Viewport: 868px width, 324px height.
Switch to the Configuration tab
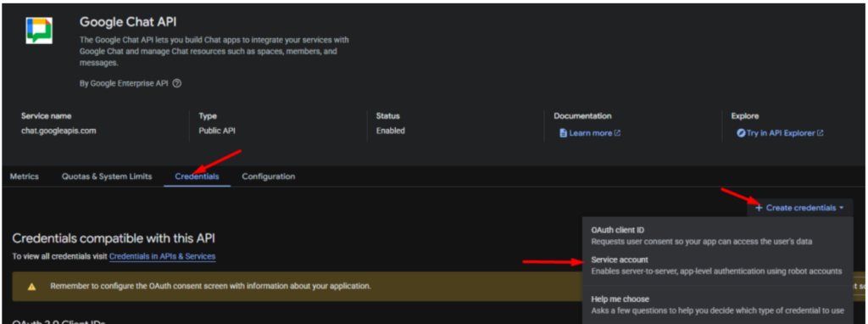coord(269,176)
